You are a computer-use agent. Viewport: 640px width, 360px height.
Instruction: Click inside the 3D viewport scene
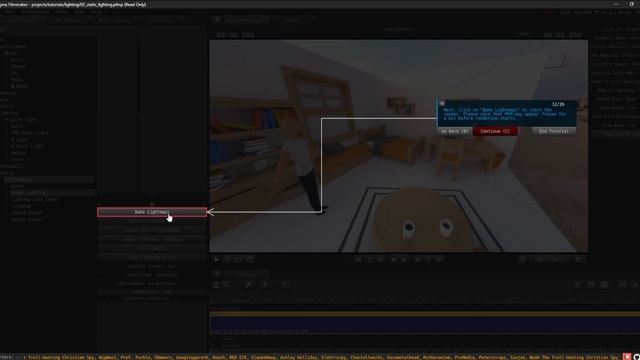tap(398, 146)
